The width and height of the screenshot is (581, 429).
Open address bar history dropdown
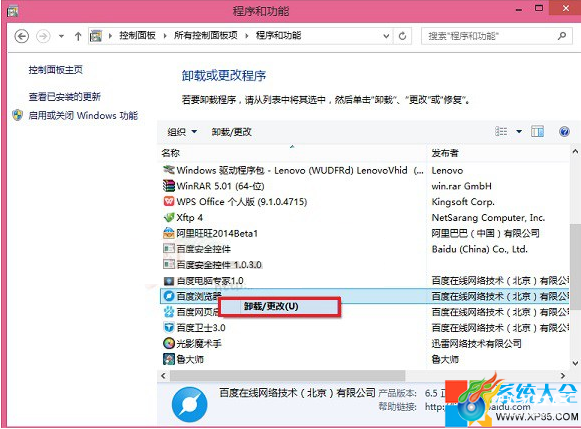point(386,36)
